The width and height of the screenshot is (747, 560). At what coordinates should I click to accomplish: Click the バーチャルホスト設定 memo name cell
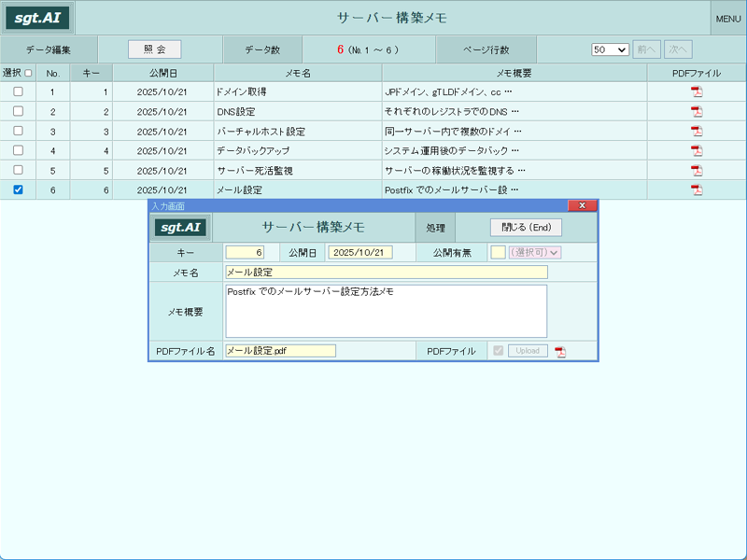298,131
